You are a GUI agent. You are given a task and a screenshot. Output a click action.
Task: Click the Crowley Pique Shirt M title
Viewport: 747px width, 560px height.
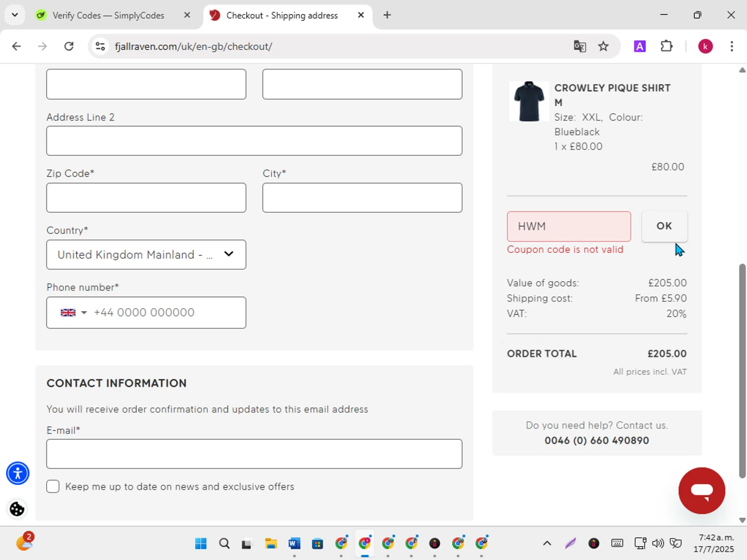pos(613,95)
